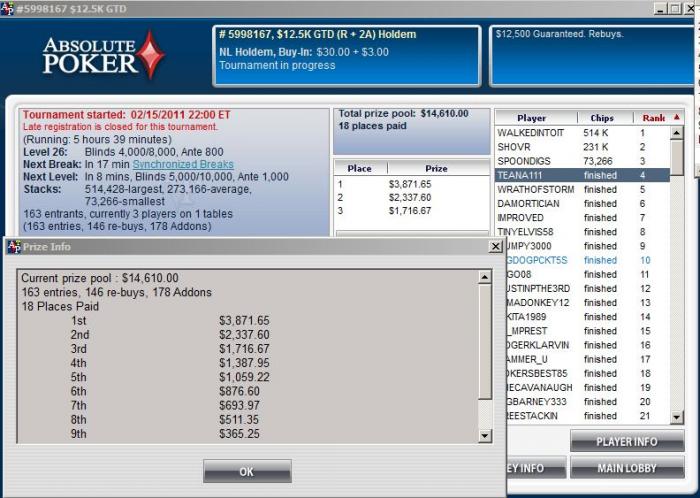Click the player list scroll down arrow
The height and width of the screenshot is (498, 700).
[x=677, y=417]
